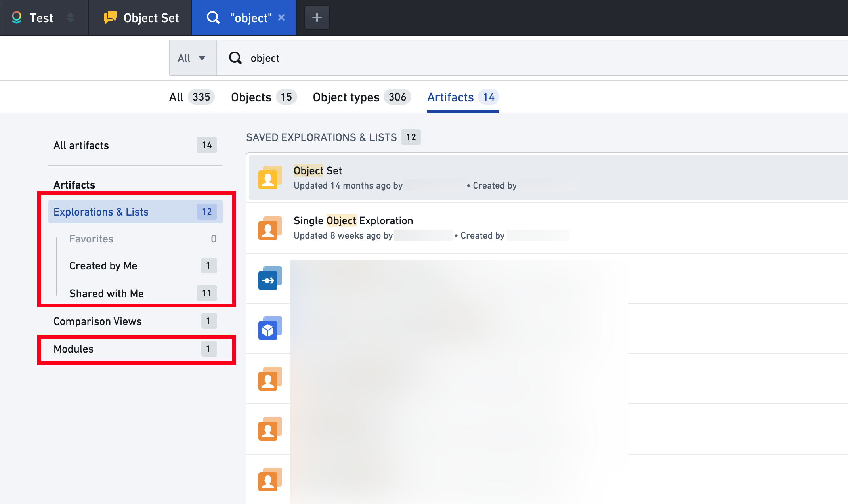Click the Object Set tab's yellow icon
The height and width of the screenshot is (504, 848).
(110, 17)
